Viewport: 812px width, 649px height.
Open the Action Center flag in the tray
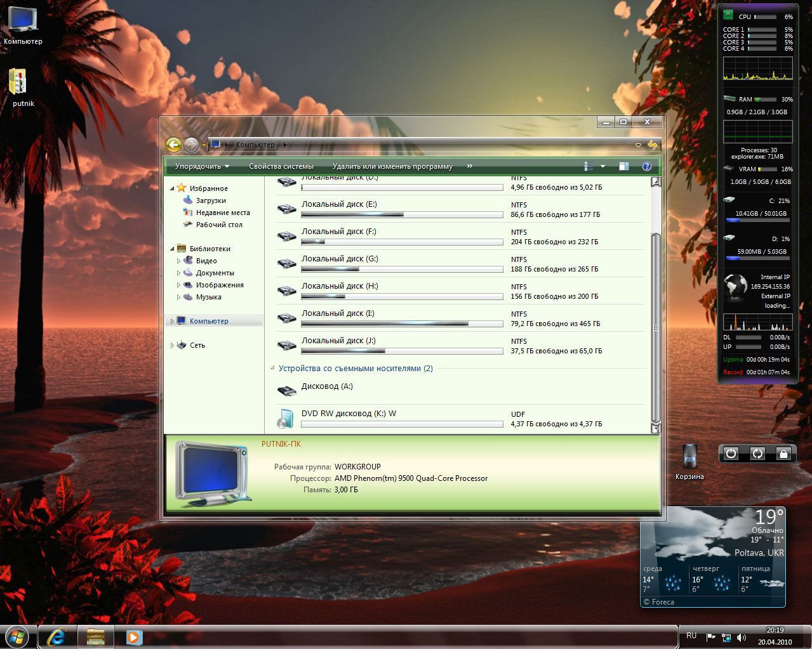point(711,637)
